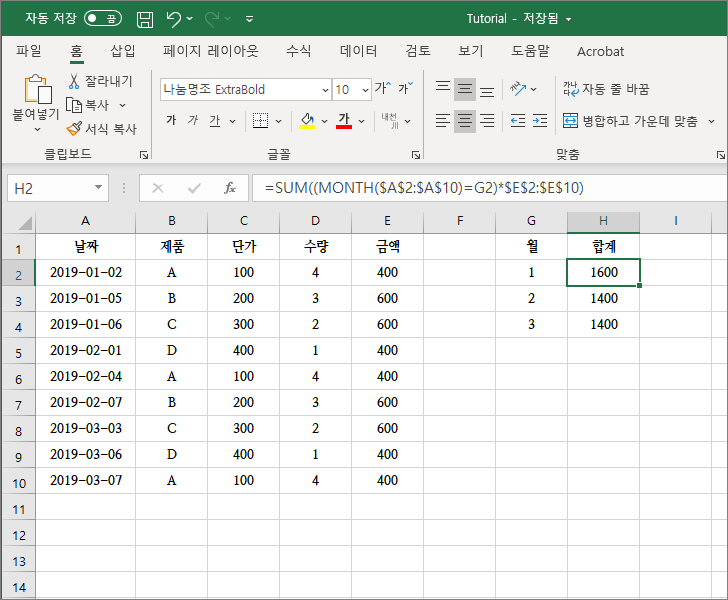This screenshot has height=600, width=728.
Task: Switch to the 데이터 tab
Action: pyautogui.click(x=358, y=51)
